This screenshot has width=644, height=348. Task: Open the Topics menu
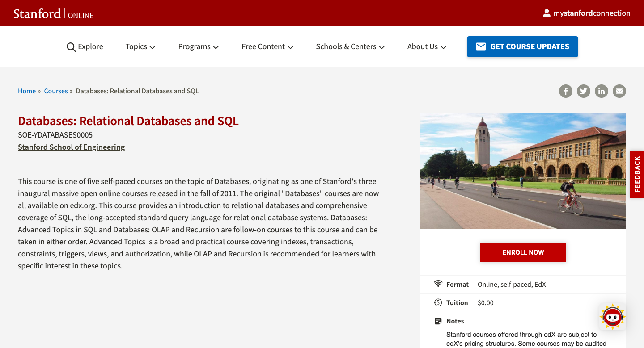(140, 46)
